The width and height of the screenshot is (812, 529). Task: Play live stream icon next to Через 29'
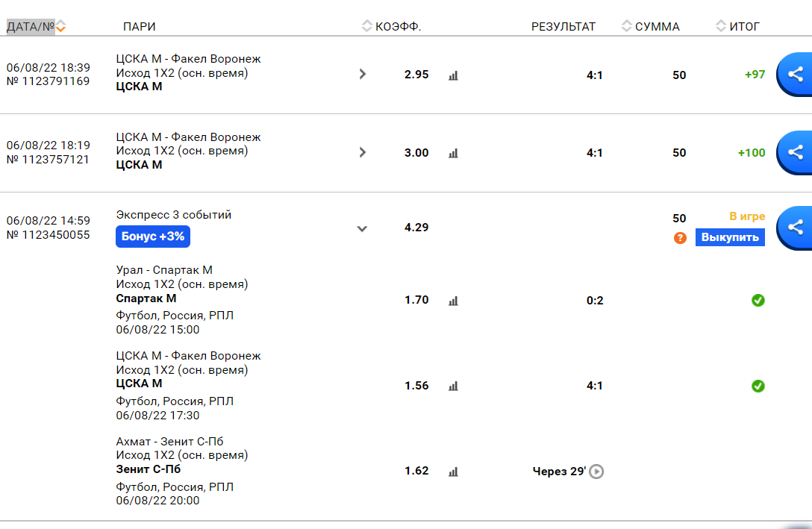[x=596, y=472]
